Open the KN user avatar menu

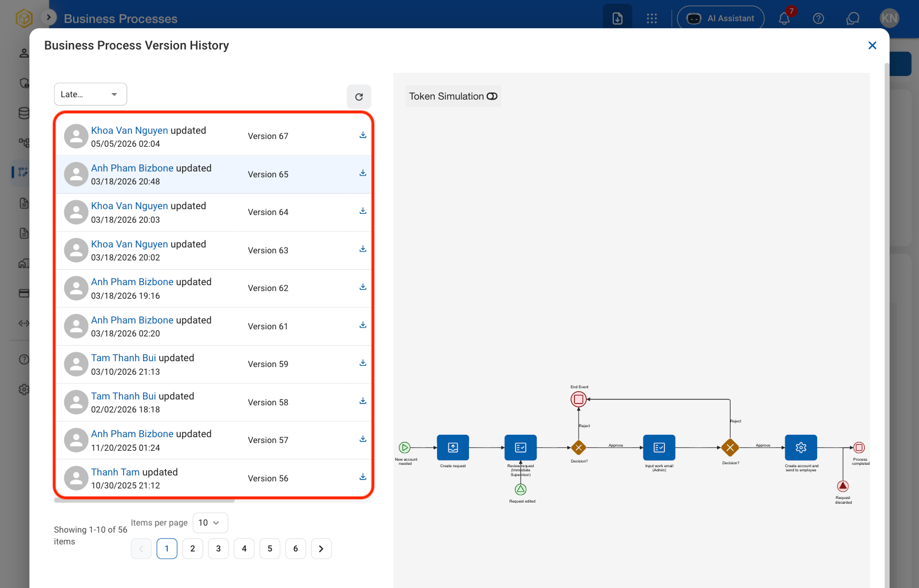890,18
